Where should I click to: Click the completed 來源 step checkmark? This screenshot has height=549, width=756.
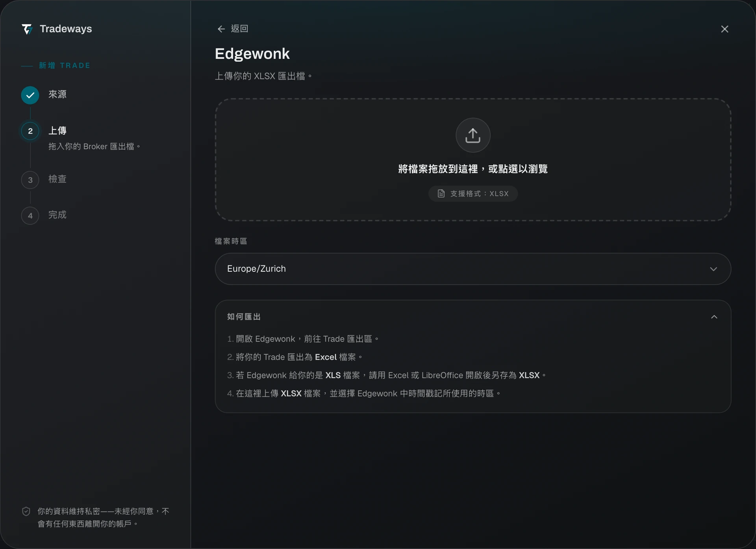(x=30, y=95)
